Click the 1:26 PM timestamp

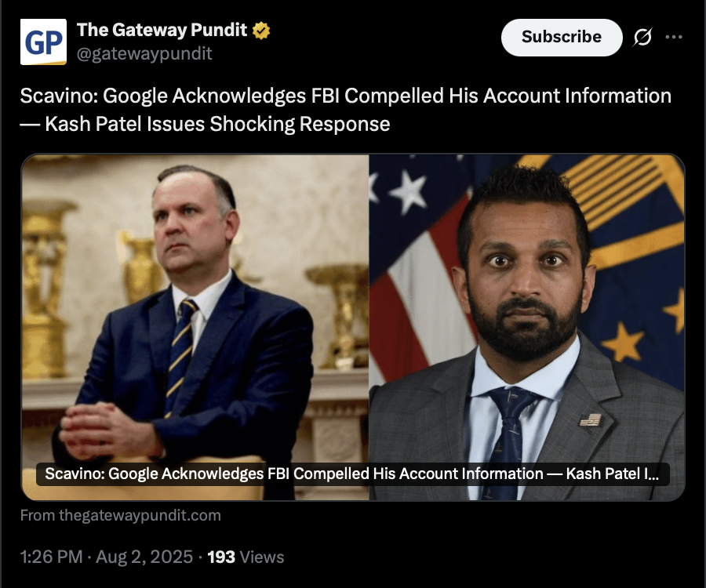click(51, 557)
